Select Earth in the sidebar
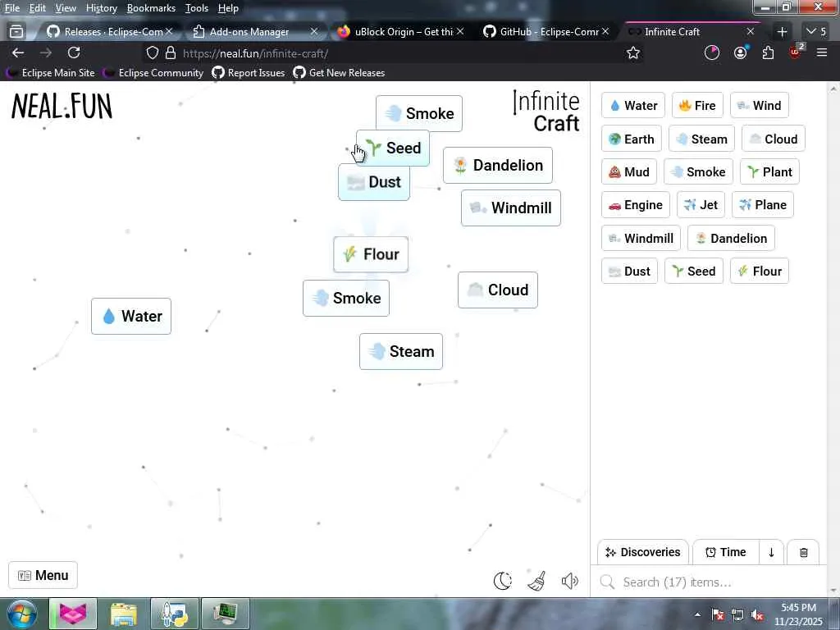Viewport: 840px width, 630px height. pos(632,139)
